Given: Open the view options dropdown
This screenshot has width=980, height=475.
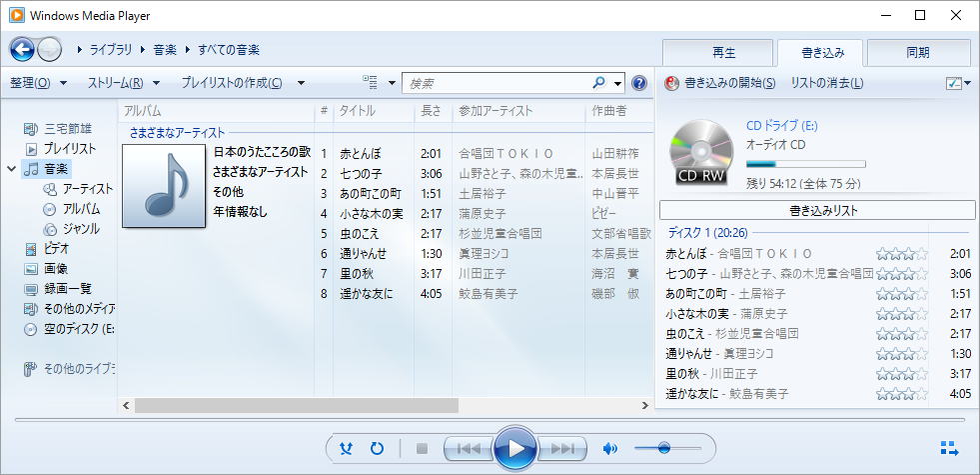Looking at the screenshot, I should (x=378, y=83).
